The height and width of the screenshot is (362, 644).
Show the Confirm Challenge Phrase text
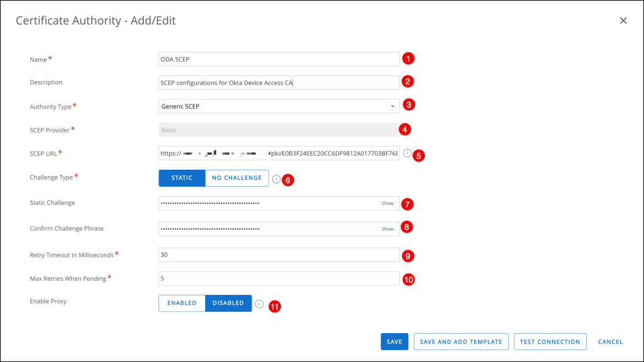[387, 229]
